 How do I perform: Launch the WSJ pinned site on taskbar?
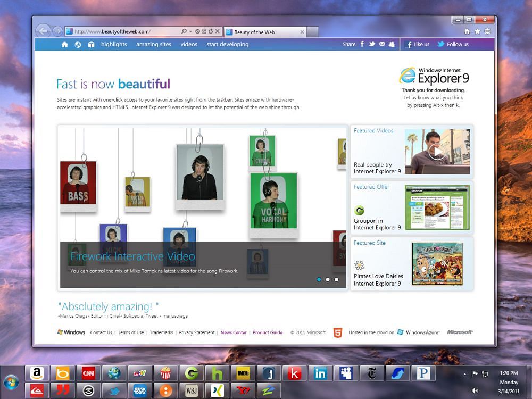[192, 390]
